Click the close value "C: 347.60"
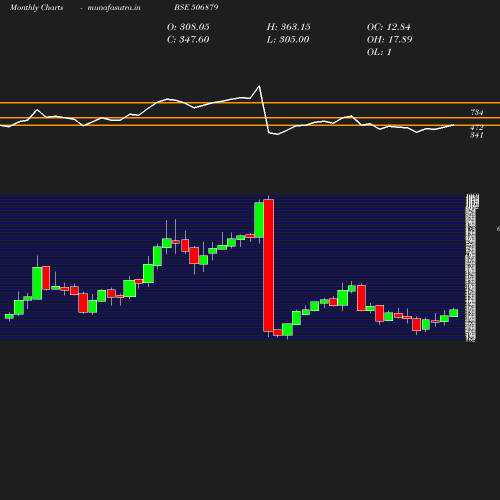 (188, 40)
